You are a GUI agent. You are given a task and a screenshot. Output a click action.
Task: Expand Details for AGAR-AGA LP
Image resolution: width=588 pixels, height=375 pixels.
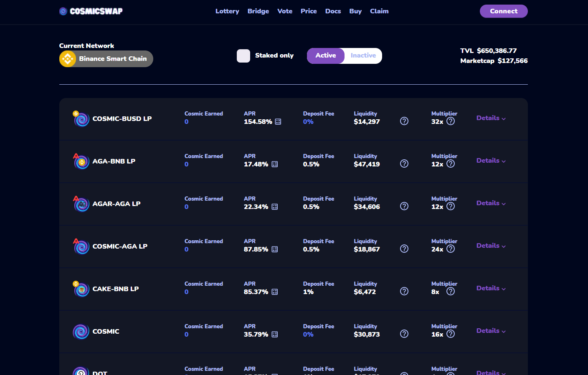491,203
